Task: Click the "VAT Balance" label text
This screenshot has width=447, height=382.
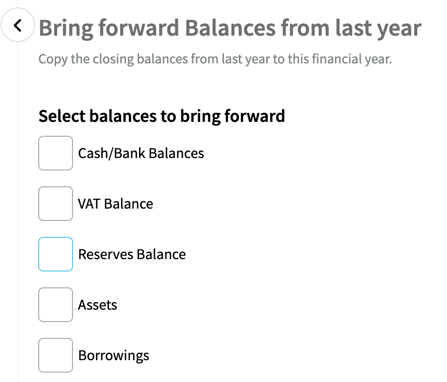Action: 115,204
